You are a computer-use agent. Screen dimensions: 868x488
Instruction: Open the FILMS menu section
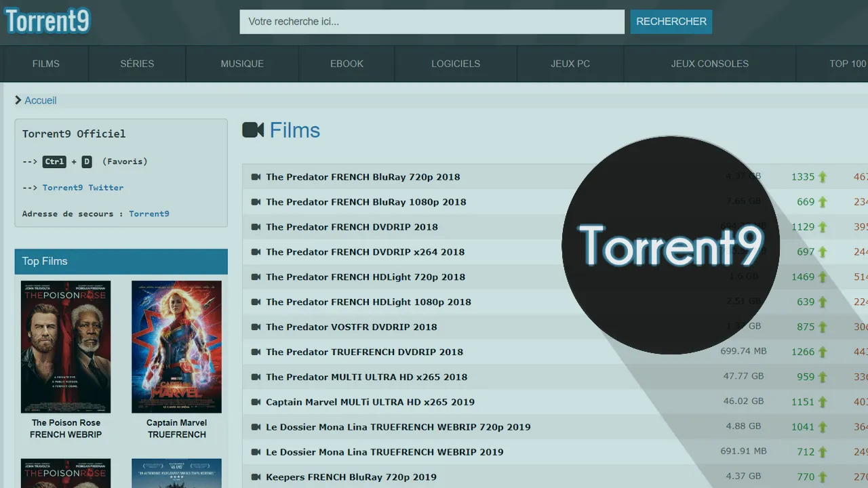point(45,64)
